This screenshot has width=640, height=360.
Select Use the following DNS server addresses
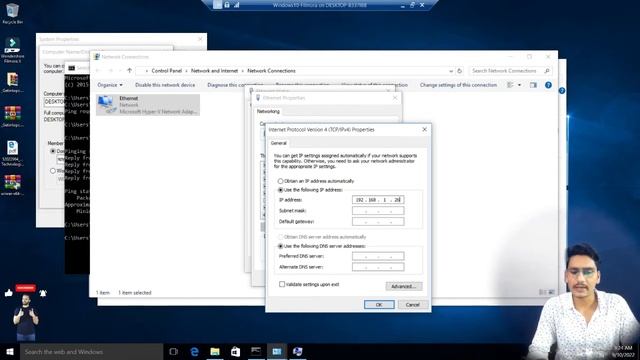click(280, 246)
